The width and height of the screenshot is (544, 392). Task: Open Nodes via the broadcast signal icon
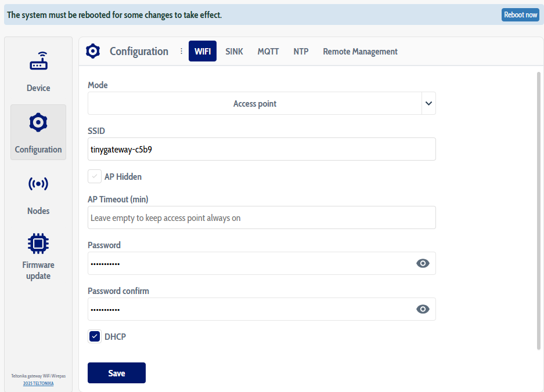(38, 184)
